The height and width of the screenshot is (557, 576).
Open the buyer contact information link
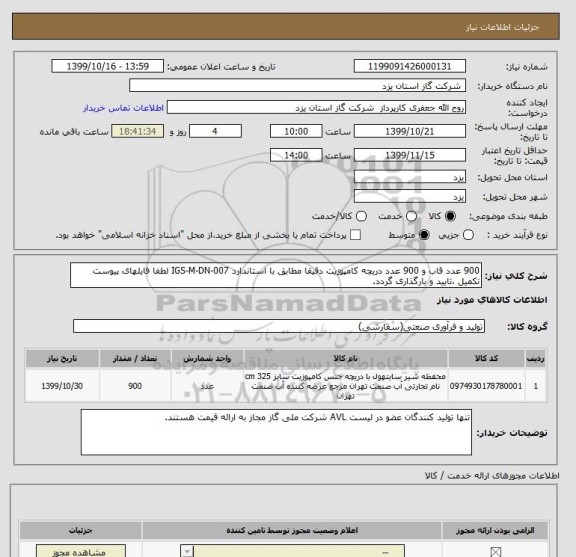pyautogui.click(x=123, y=108)
